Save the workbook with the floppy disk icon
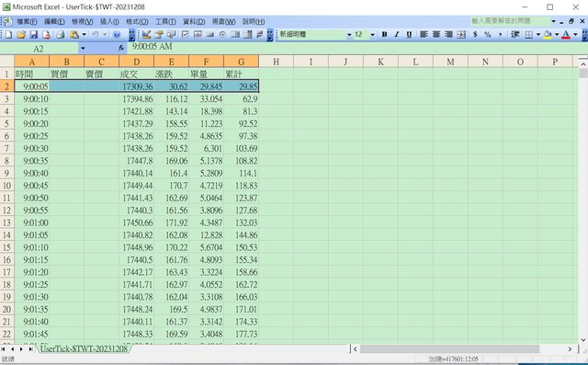 click(34, 35)
